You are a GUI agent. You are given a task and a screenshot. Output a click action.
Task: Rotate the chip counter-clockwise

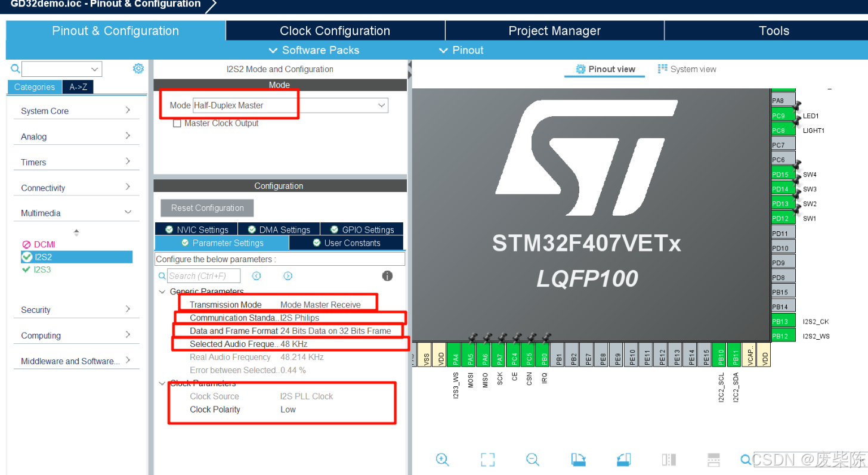point(623,459)
